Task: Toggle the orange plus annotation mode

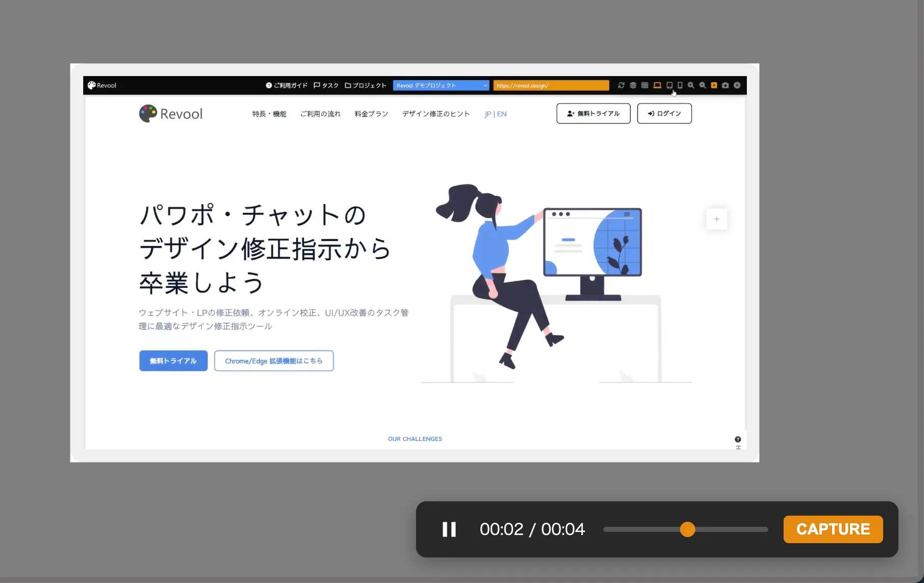Action: tap(714, 85)
